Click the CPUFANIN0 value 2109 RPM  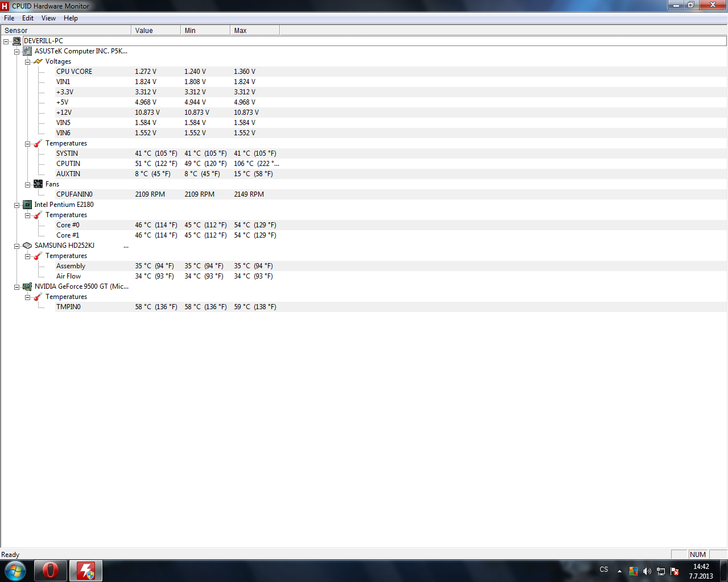point(150,194)
